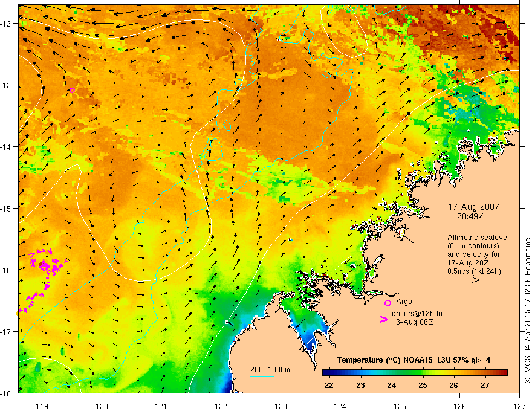
Task: Select the dark blue end of the colorbar
Action: coord(328,373)
